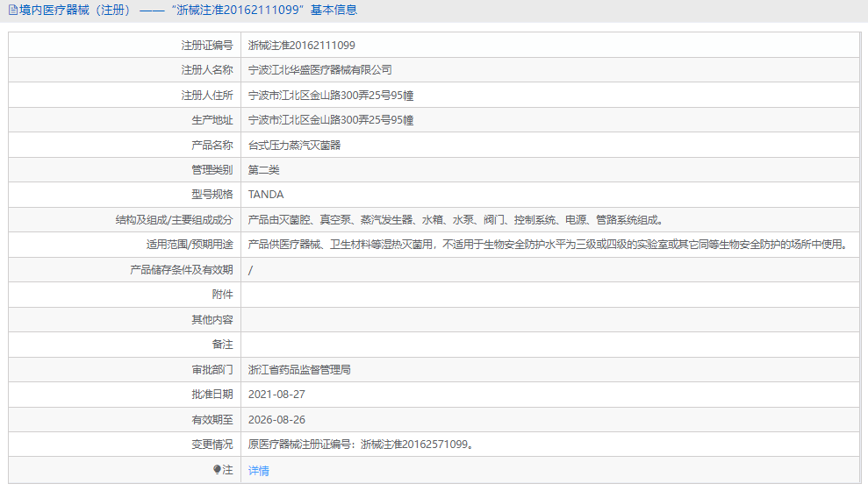Click the 附件 label

[x=223, y=295]
